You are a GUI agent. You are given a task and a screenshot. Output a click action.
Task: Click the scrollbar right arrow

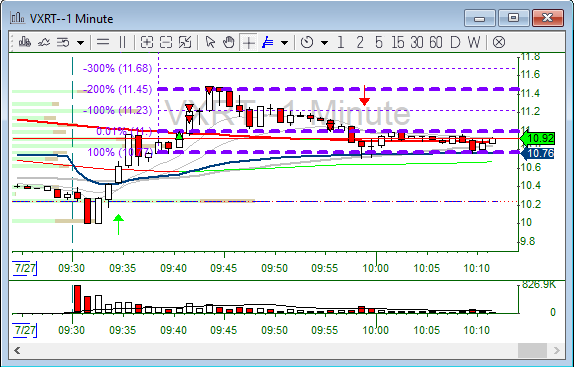click(557, 351)
